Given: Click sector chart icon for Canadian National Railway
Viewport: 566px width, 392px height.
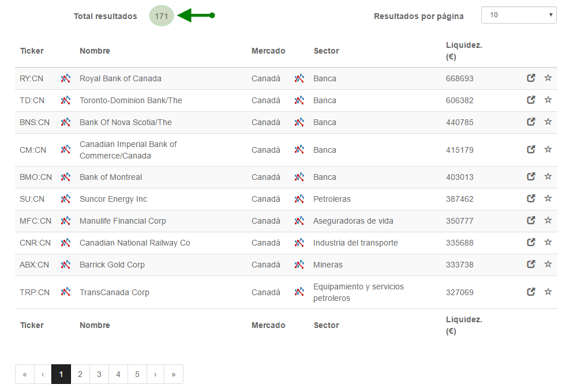Looking at the screenshot, I should coord(299,243).
